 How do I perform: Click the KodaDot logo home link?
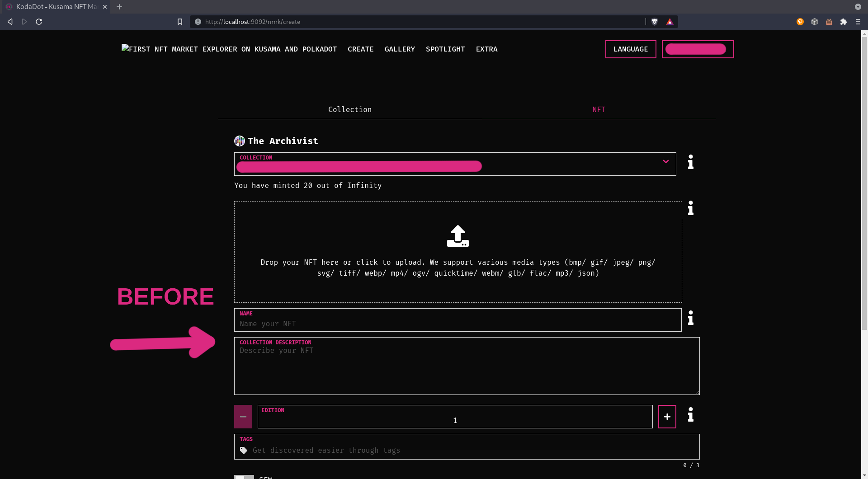tap(229, 49)
